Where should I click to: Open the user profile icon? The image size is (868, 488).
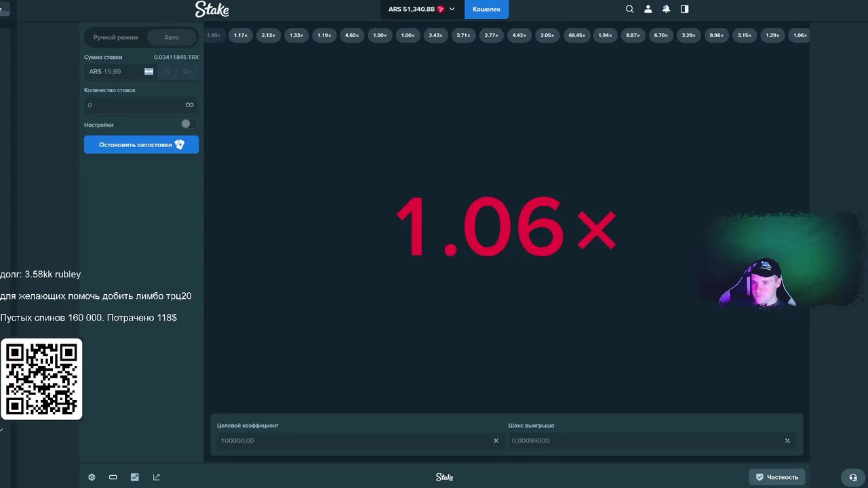648,9
